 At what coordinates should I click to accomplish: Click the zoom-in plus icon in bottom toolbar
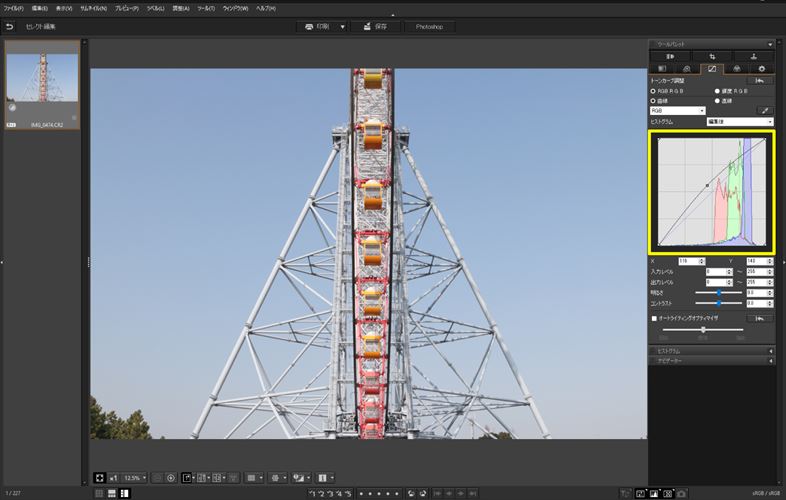pyautogui.click(x=170, y=478)
